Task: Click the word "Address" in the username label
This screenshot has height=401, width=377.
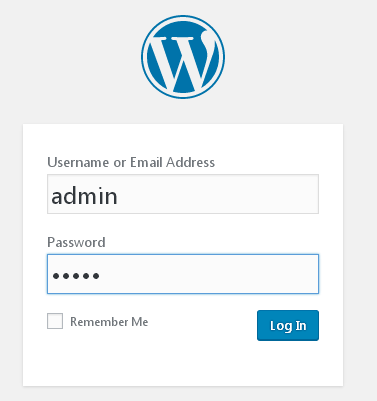Action: [191, 162]
